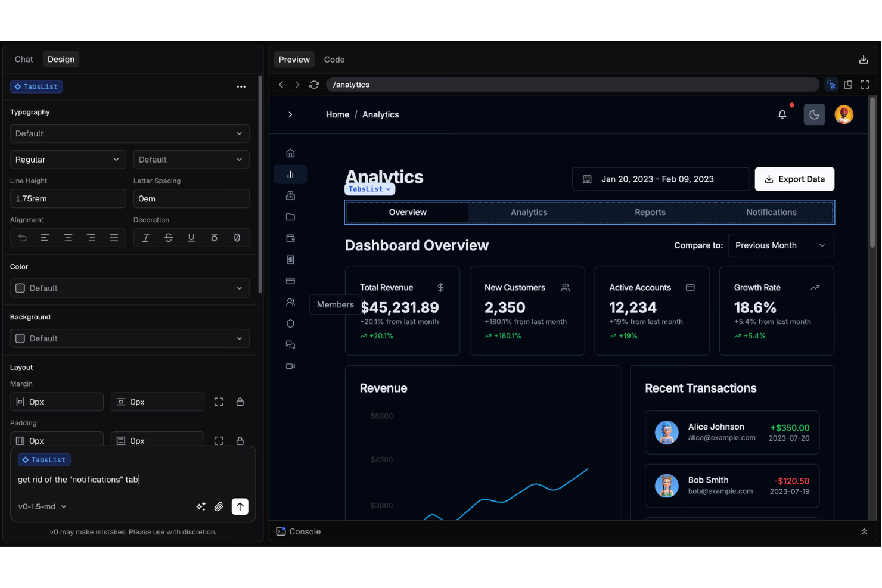
Task: Click the Alice Johnson transaction
Action: click(732, 433)
